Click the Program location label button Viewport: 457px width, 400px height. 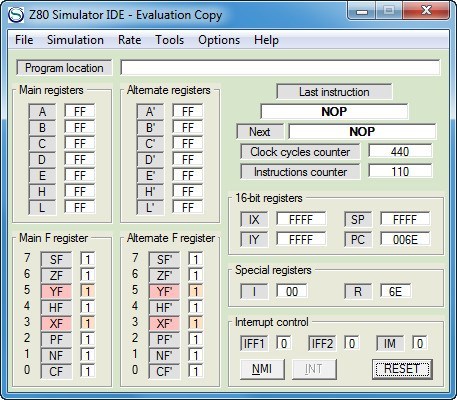(x=64, y=68)
